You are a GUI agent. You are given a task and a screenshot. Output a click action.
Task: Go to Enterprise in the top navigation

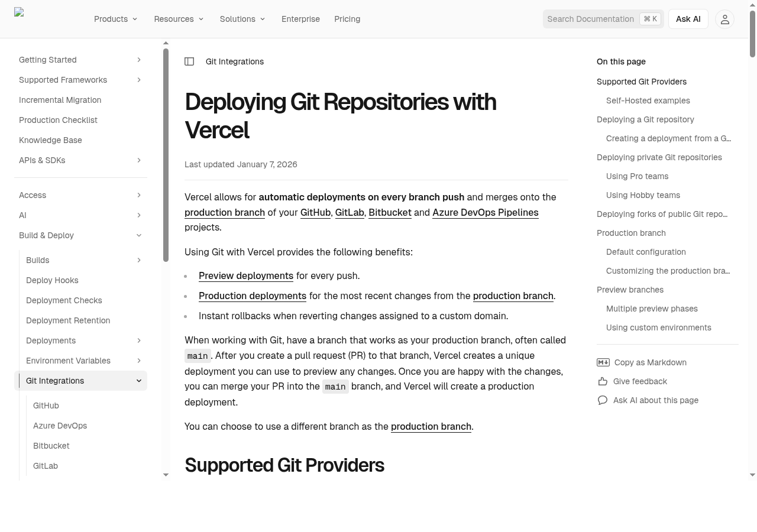click(300, 19)
